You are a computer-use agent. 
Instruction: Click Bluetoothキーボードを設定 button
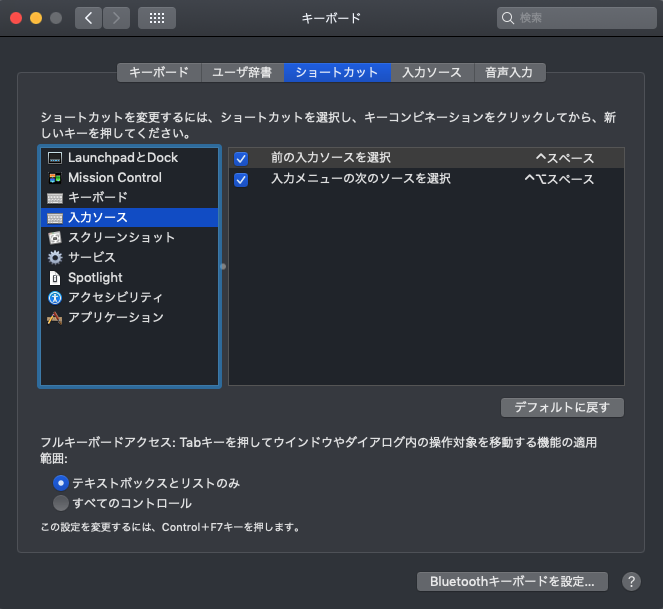512,582
